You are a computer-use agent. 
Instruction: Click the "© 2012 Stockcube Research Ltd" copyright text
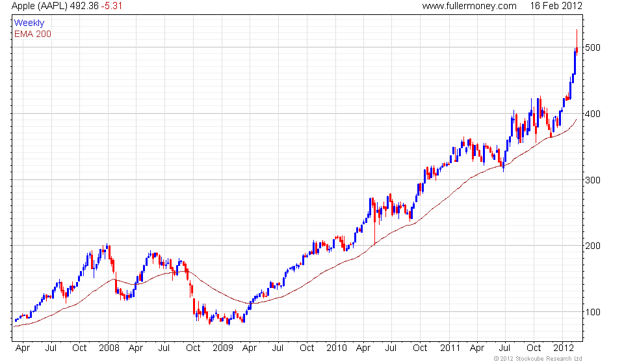(x=538, y=359)
